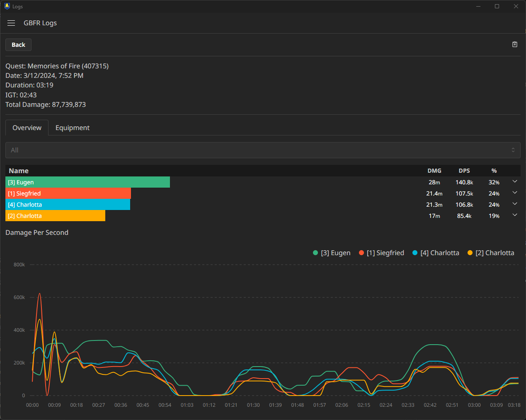Expand the [1] Siegfried row chevron
This screenshot has width=526, height=420.
click(515, 193)
